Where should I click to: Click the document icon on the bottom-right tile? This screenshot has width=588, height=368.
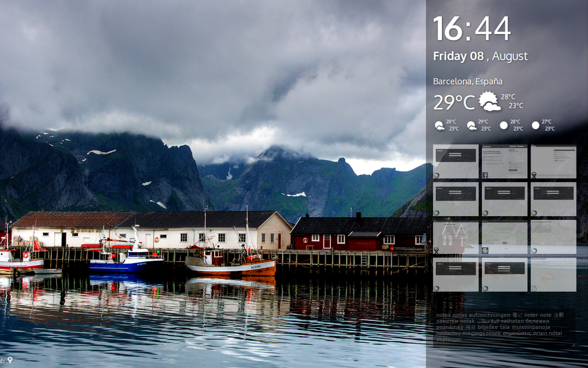pos(534,288)
